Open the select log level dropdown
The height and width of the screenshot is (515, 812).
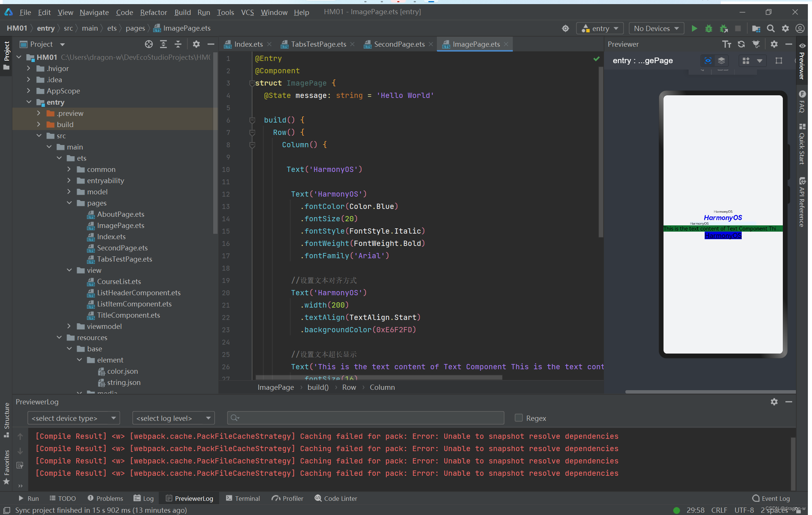pos(174,418)
